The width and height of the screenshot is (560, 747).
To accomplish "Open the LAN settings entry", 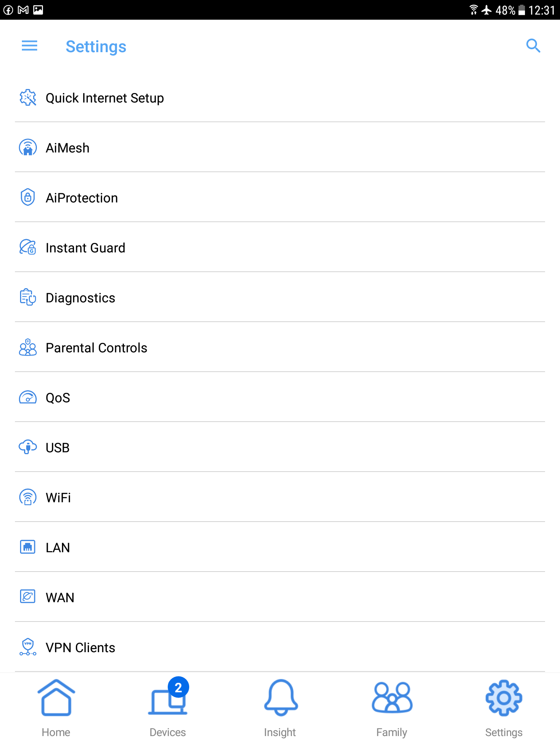I will 58,548.
